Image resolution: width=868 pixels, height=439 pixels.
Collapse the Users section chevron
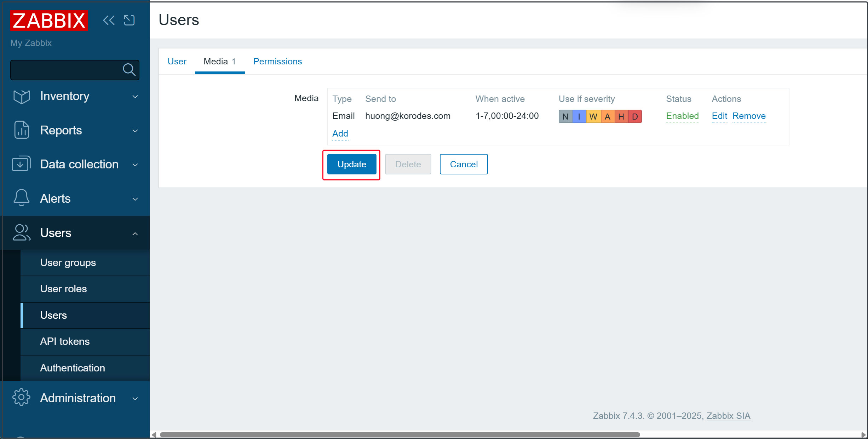(135, 233)
